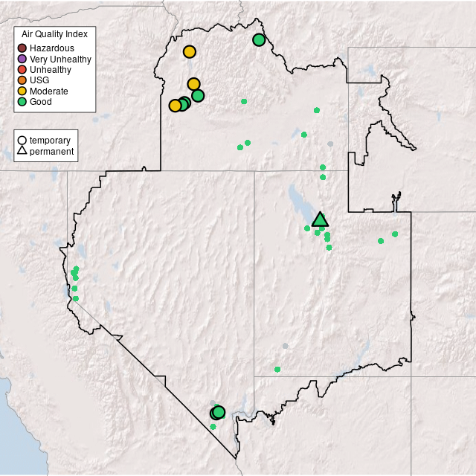This screenshot has width=476, height=476.
Task: Select the northernmost large green circle marker
Action: 259,40
